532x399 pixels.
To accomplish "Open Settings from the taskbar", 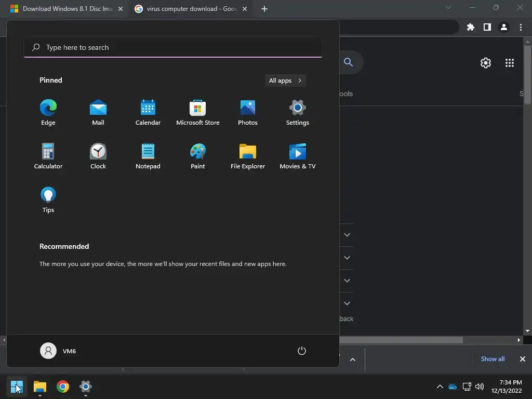I will (86, 387).
